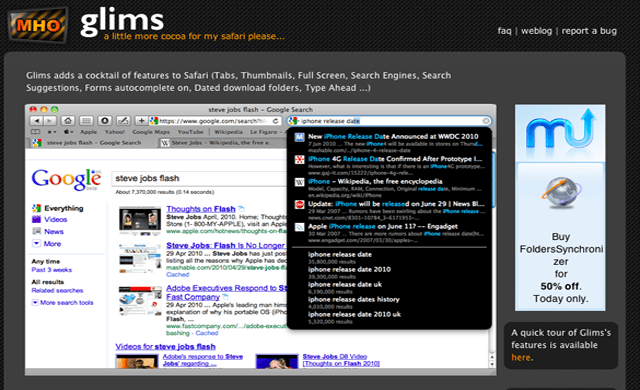The image size is (640, 390).
Task: Choose suggestion 'iphone release date 2010 uk'
Action: click(354, 314)
